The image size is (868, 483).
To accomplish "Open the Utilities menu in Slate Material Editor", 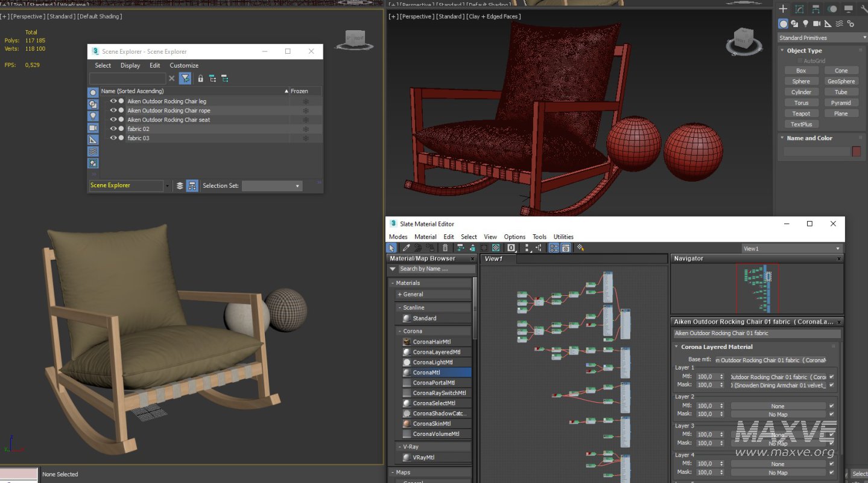I will tap(563, 237).
